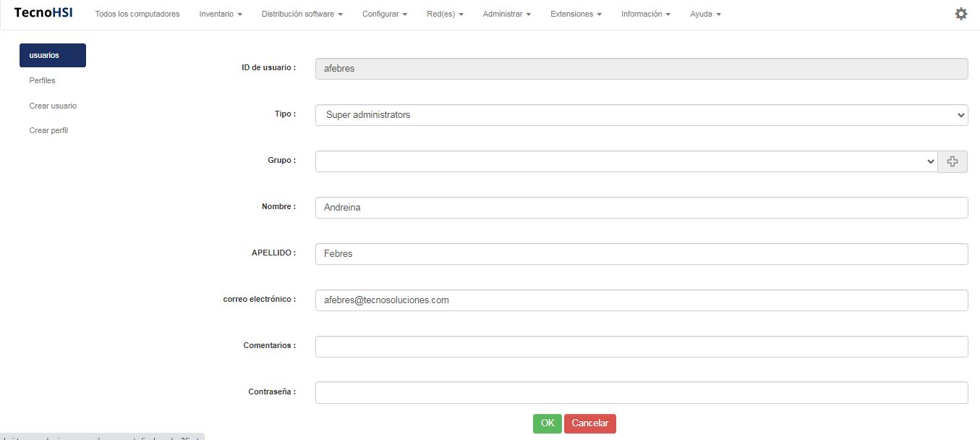Select the usuarios sidebar tab
The height and width of the screenshot is (440, 980).
(x=53, y=56)
